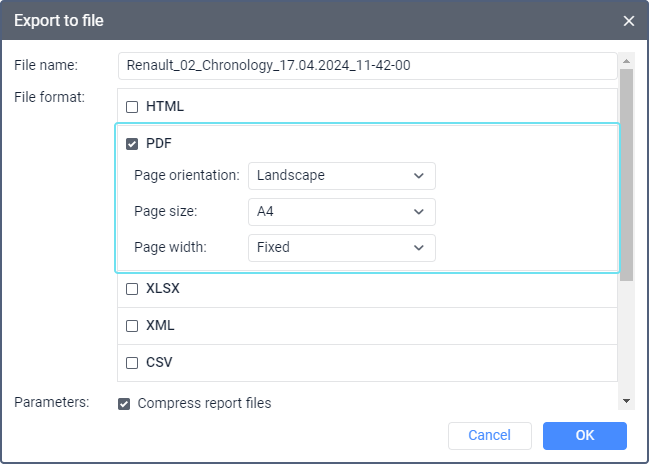Viewport: 649px width, 464px height.
Task: Click the CSV format label
Action: pyautogui.click(x=159, y=363)
